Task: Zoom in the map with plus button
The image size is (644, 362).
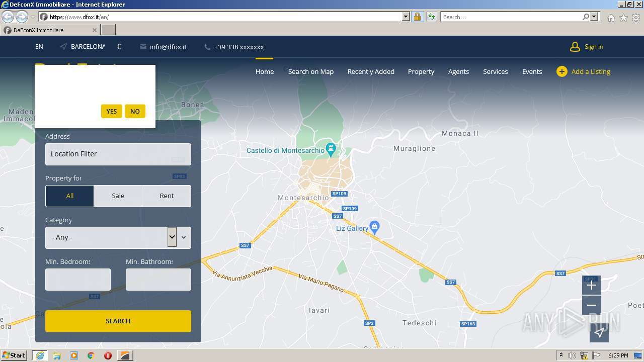Action: point(592,285)
